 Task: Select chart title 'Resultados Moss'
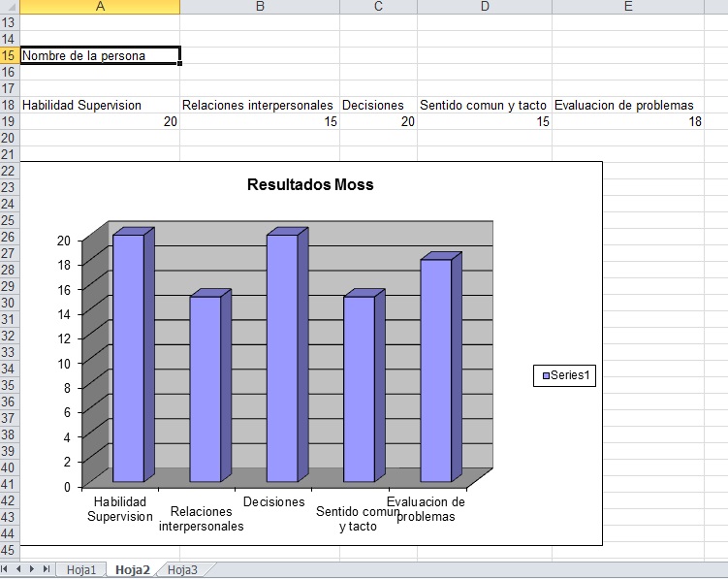click(x=310, y=184)
